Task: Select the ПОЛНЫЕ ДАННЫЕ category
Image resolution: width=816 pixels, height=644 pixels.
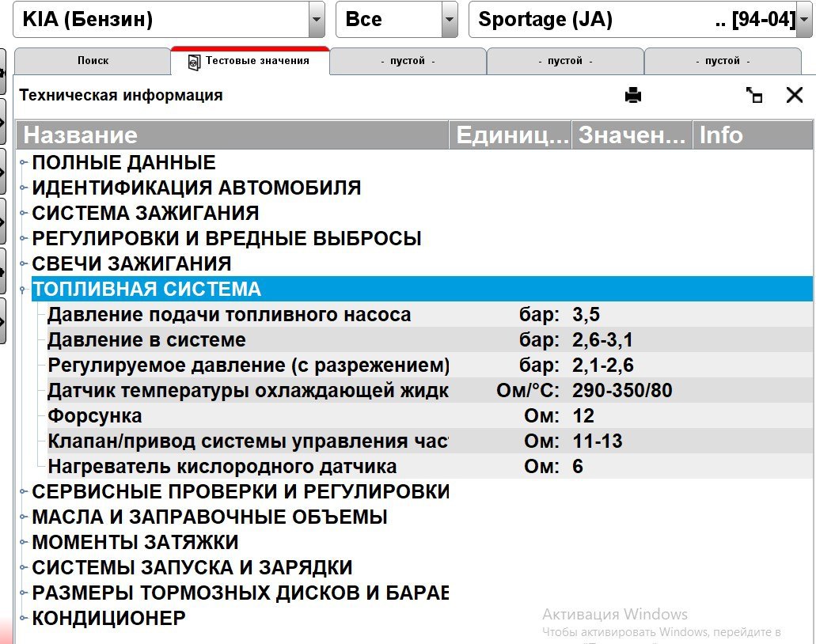Action: [123, 163]
